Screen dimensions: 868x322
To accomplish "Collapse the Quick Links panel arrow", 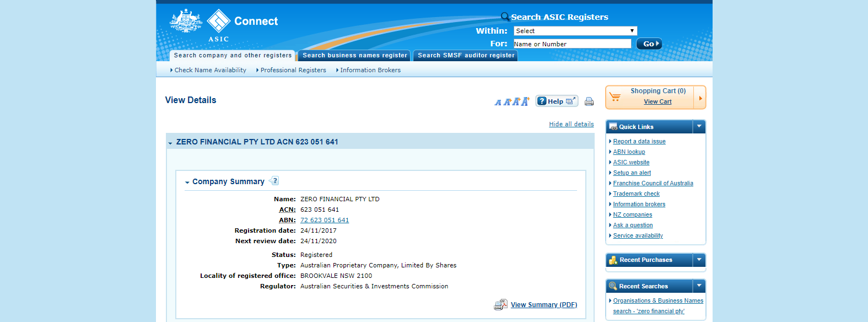I will (699, 127).
